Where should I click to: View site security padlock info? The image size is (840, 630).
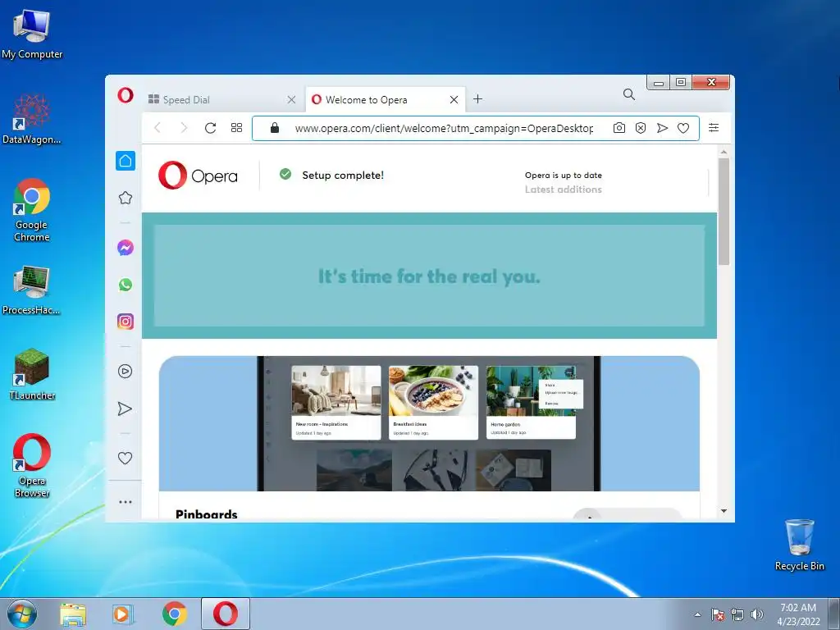[x=275, y=127]
